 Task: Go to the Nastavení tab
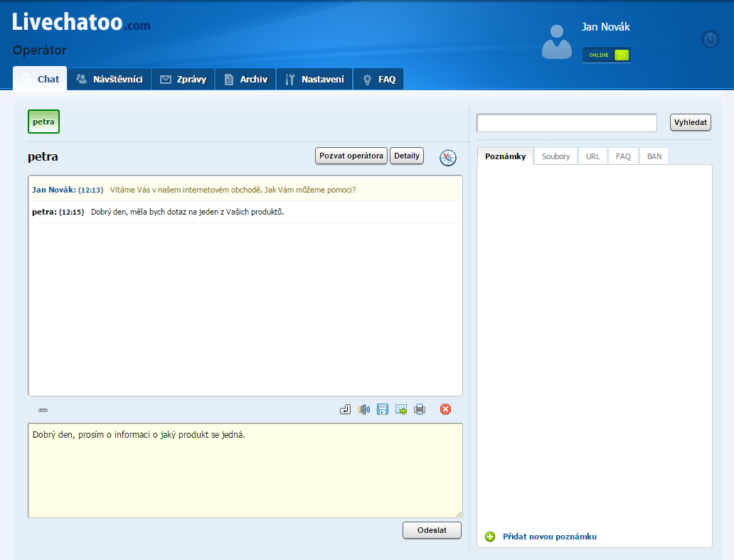click(314, 80)
